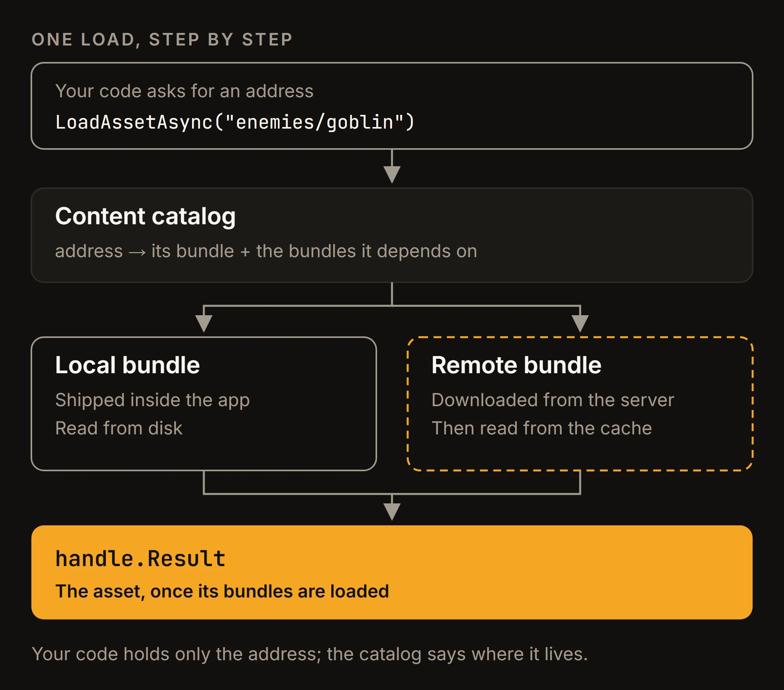Select 'The asset, once its bundles are loaded'
Image resolution: width=784 pixels, height=690 pixels.
pyautogui.click(x=222, y=591)
